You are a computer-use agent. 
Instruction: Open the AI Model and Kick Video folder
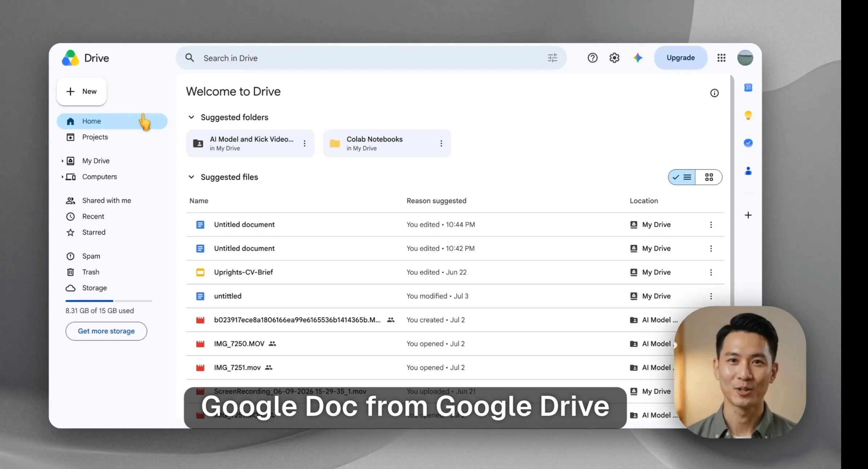pos(250,143)
